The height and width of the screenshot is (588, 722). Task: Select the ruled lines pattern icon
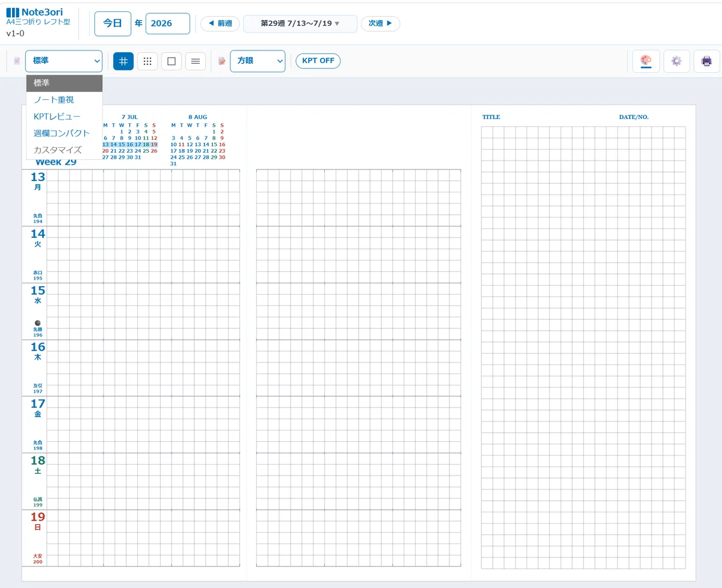point(196,61)
